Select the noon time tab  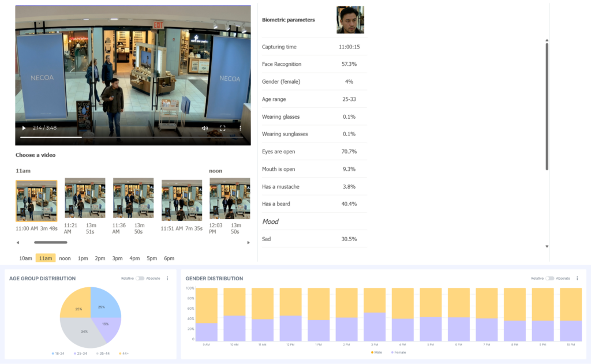(65, 258)
